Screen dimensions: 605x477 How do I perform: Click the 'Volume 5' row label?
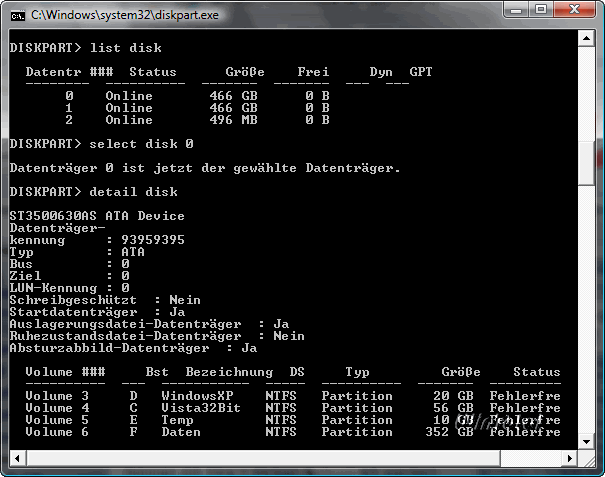coord(57,420)
